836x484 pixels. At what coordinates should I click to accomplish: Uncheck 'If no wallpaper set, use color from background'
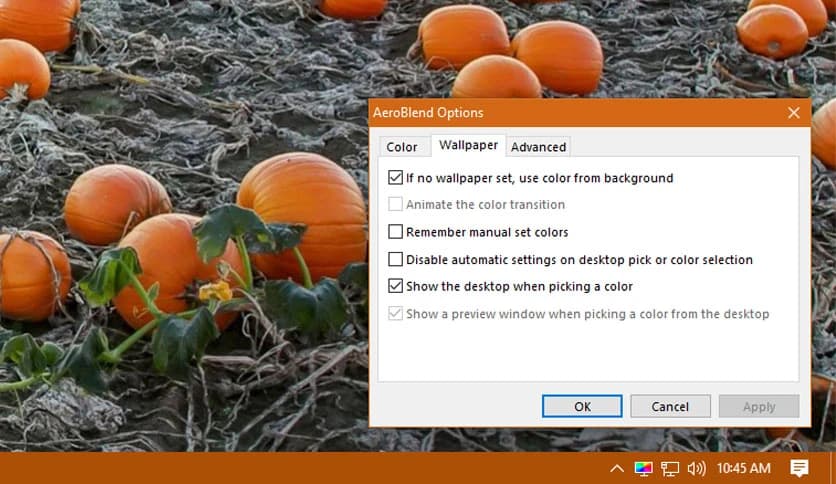(x=395, y=178)
